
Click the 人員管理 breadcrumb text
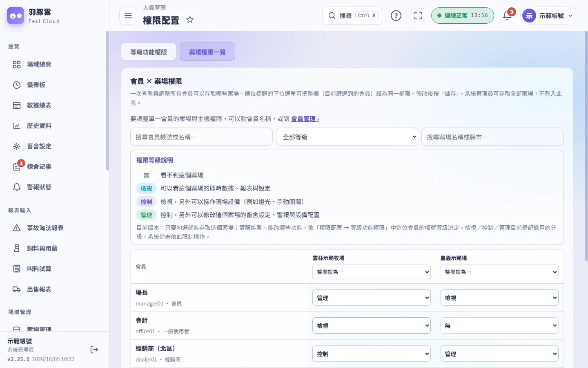154,8
